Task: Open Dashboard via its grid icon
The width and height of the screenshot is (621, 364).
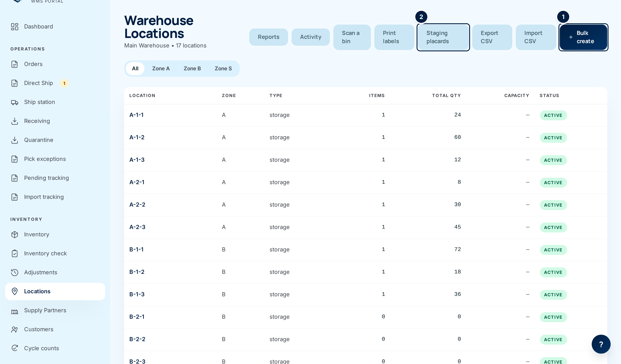Action: [14, 27]
